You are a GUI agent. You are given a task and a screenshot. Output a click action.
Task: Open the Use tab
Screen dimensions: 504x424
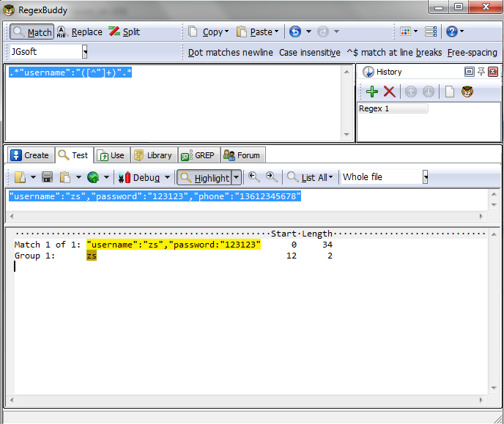point(112,155)
